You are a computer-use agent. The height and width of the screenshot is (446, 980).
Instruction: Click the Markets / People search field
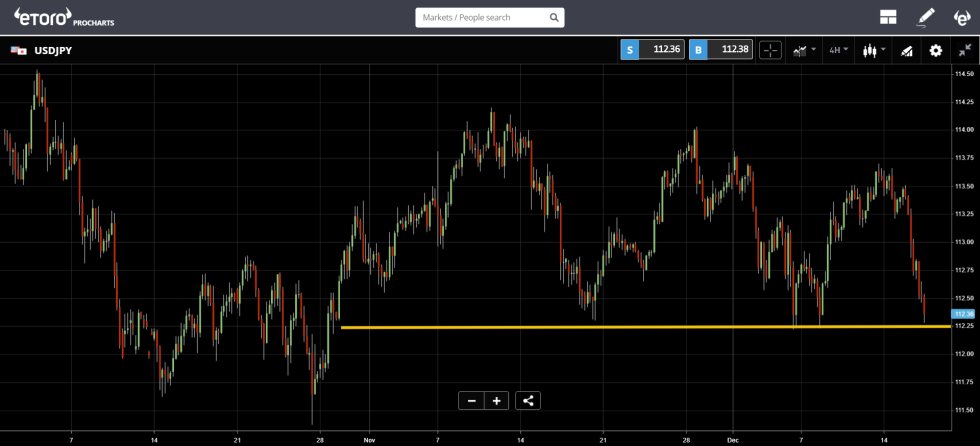click(x=480, y=18)
